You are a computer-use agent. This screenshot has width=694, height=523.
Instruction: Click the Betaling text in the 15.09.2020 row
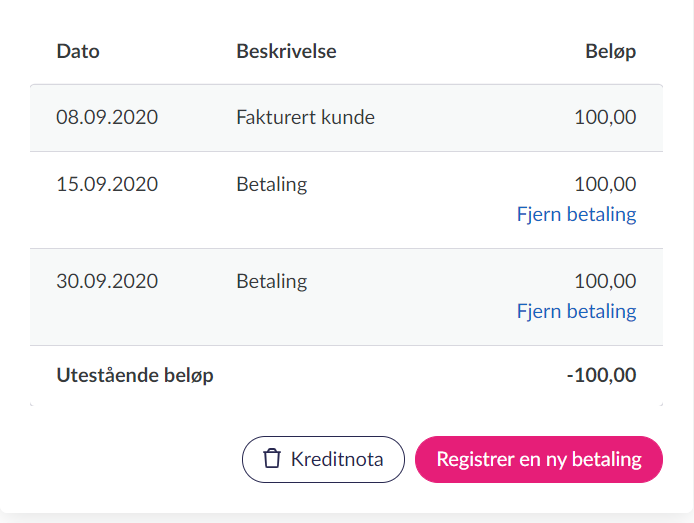[x=272, y=184]
